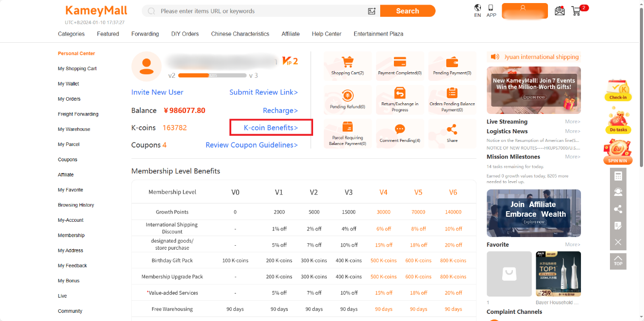Click the share icon in floating toolbar
The height and width of the screenshot is (321, 644).
pos(618,209)
